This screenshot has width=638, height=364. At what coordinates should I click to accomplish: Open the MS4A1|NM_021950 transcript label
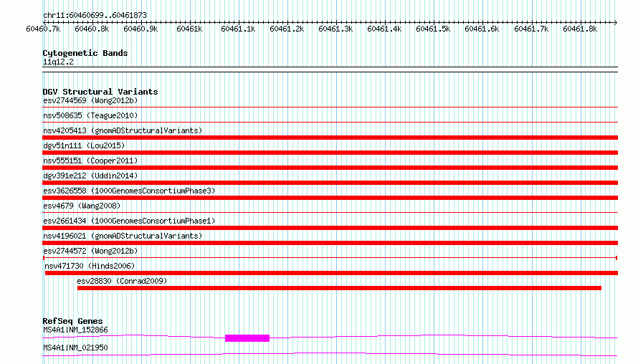[75, 348]
